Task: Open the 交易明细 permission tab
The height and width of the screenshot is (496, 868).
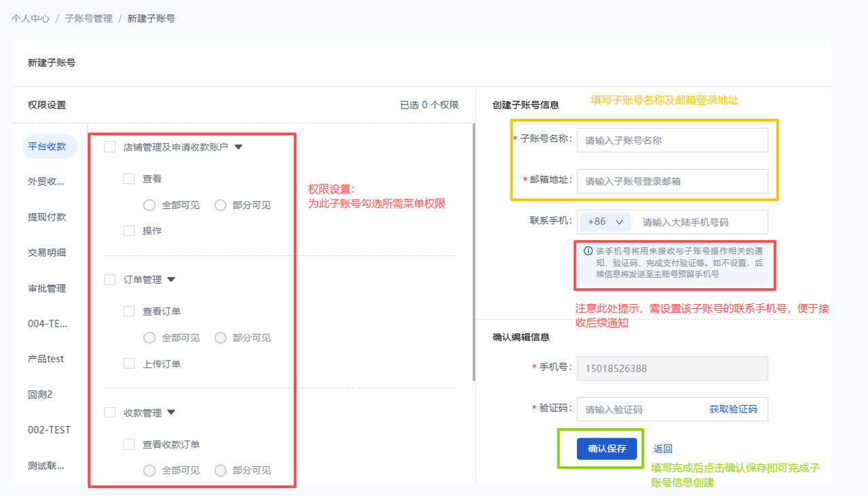Action: point(47,252)
